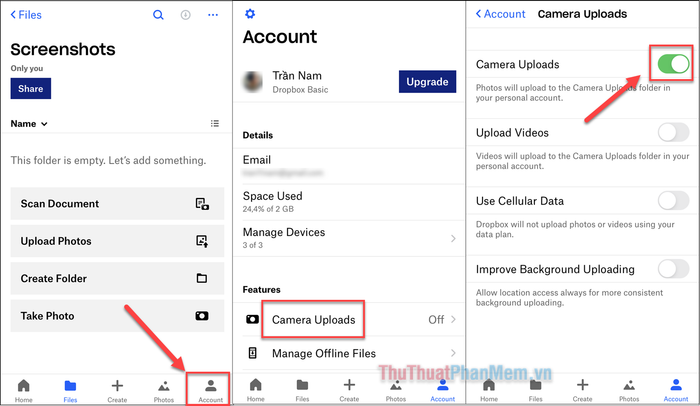Screen dimensions: 700x406
Task: Turn off the Camera Uploads switch
Action: [673, 64]
